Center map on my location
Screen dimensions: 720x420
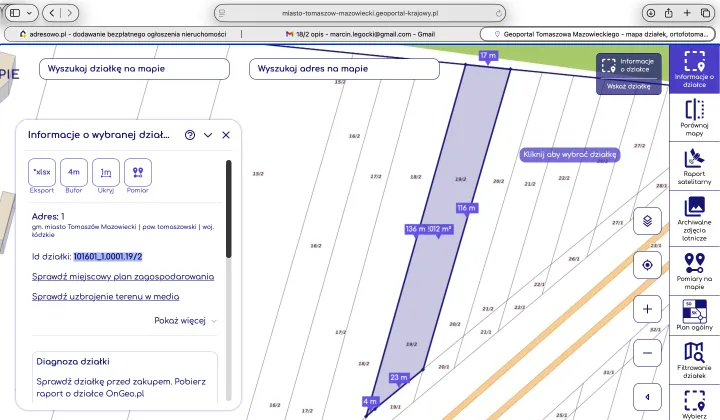coord(647,265)
